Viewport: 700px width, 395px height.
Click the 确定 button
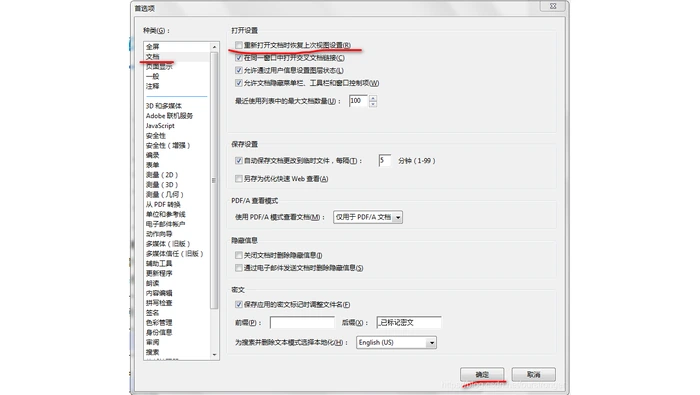[x=482, y=374]
